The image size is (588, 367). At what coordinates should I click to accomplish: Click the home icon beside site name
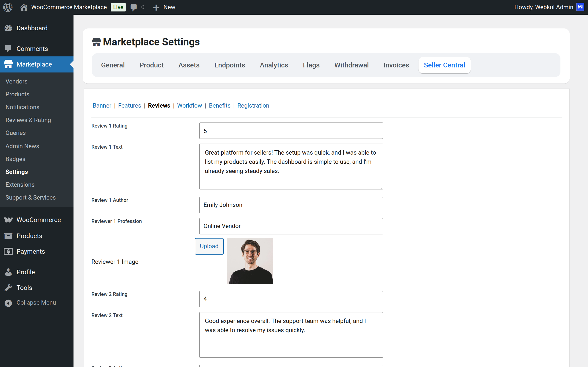[x=24, y=7]
